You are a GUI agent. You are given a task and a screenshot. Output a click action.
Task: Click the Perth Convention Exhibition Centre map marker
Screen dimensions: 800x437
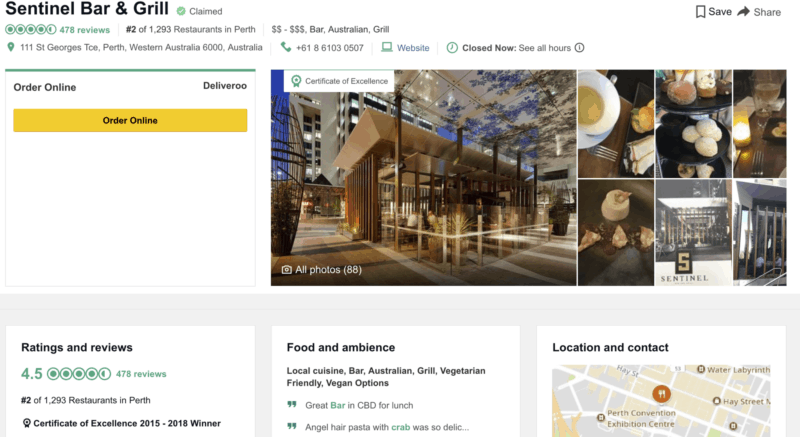(601, 418)
